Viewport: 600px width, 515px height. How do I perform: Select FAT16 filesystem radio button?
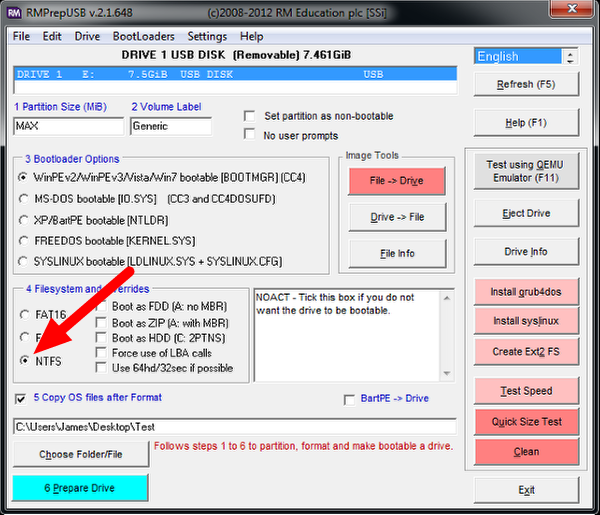(24, 315)
